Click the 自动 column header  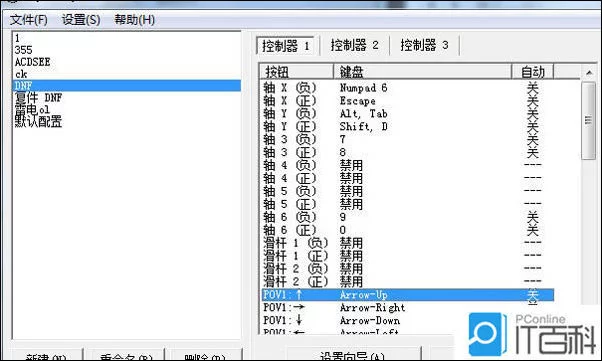click(533, 72)
